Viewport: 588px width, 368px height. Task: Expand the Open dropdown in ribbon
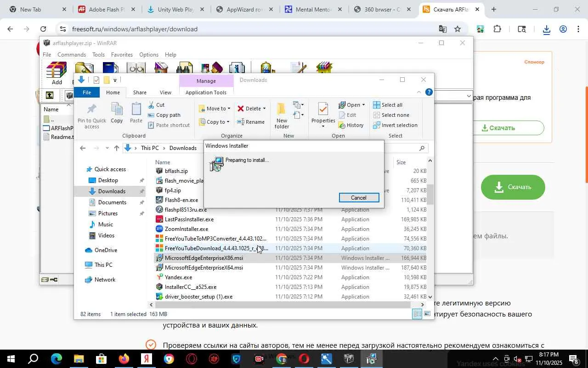[x=363, y=105]
